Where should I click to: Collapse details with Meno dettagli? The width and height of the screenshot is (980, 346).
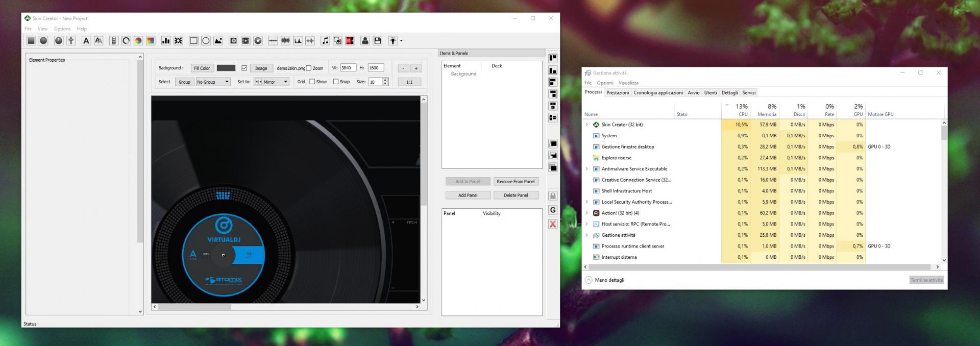tap(605, 280)
